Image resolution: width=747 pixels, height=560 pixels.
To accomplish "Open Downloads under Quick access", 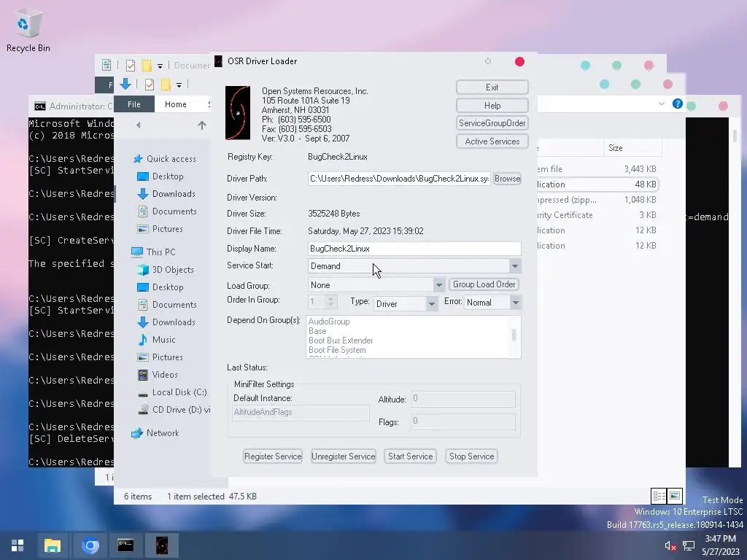I will 166,194.
